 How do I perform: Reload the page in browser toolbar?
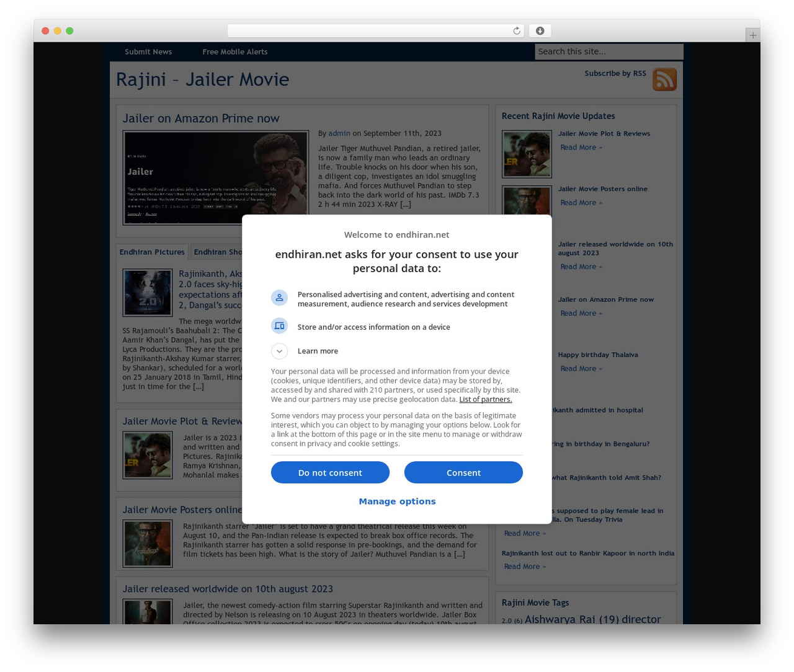click(x=517, y=31)
